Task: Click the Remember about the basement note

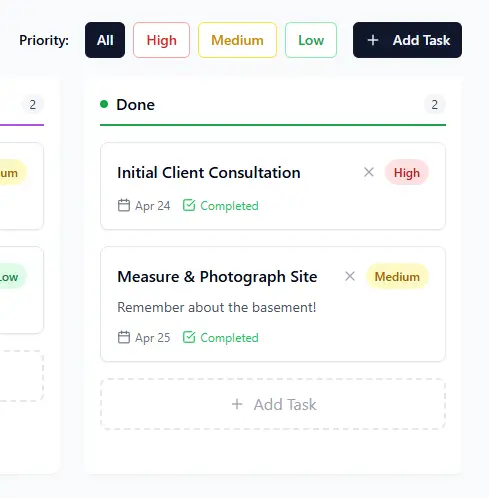Action: click(x=216, y=307)
